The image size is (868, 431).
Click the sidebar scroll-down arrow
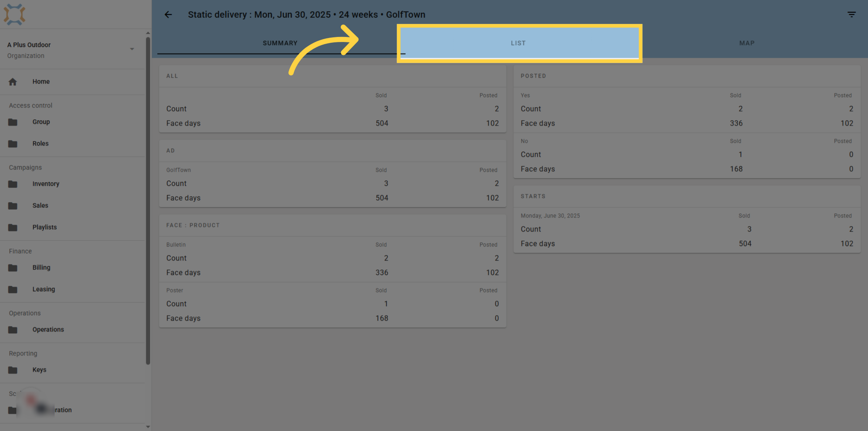coord(148,427)
